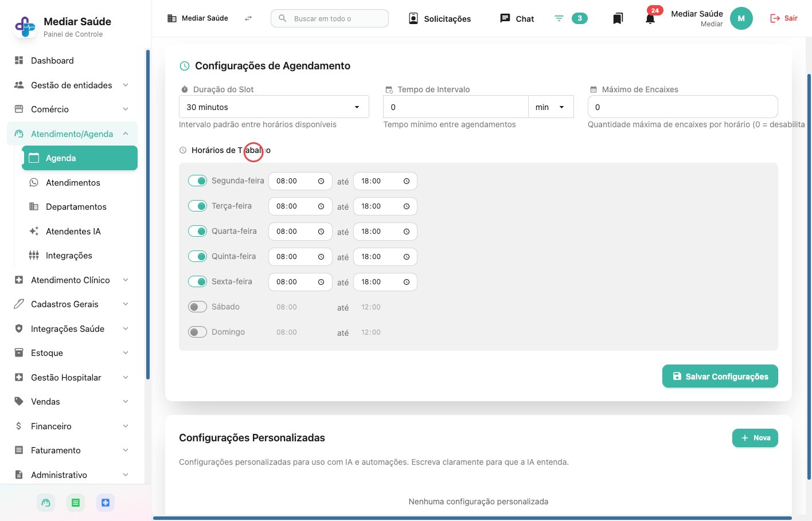The image size is (812, 521).
Task: Click the green headset icon at sidebar bottom
Action: pos(46,503)
